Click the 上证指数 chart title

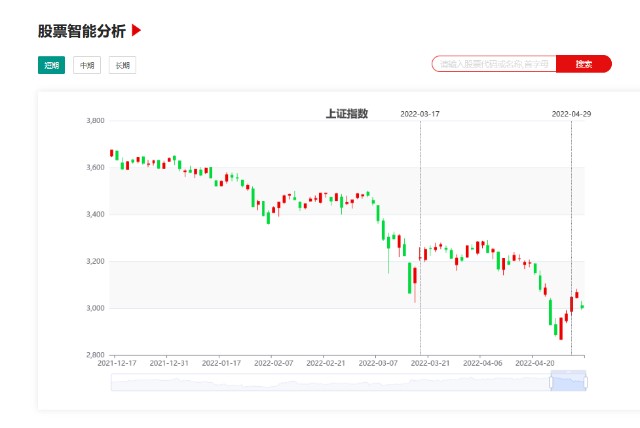click(x=347, y=113)
